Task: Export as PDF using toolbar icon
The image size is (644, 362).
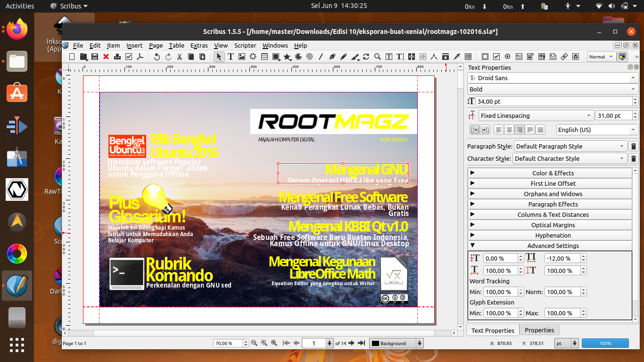Action: pos(140,57)
